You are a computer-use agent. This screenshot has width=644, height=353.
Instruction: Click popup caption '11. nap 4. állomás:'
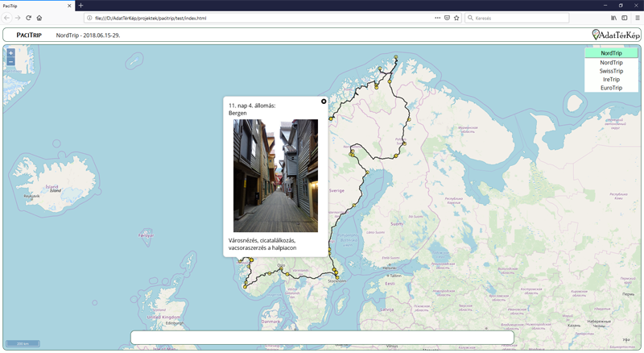pos(252,106)
